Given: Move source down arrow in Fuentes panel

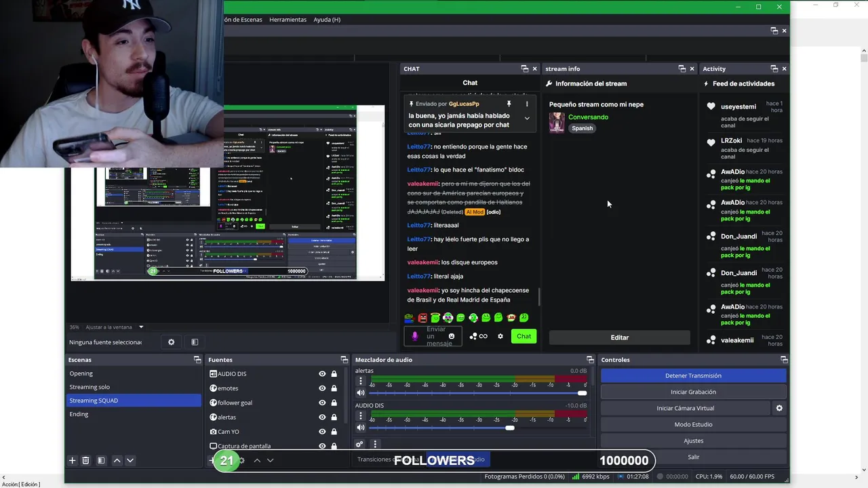Looking at the screenshot, I should [270, 460].
